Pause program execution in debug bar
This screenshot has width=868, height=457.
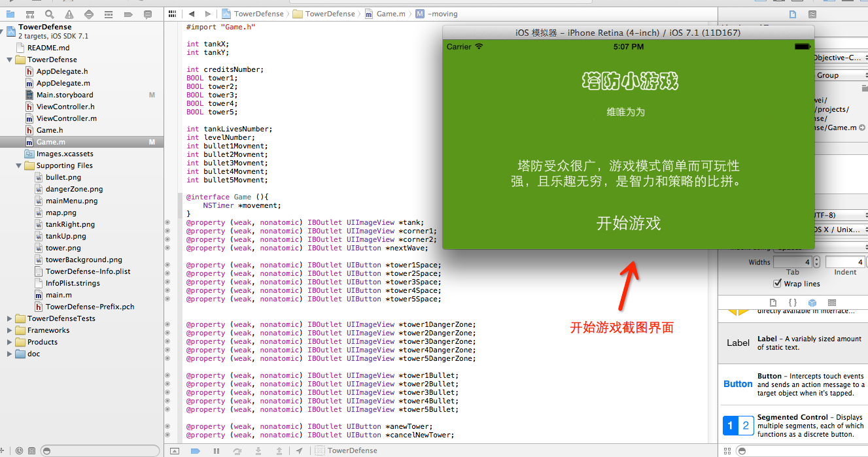point(216,450)
